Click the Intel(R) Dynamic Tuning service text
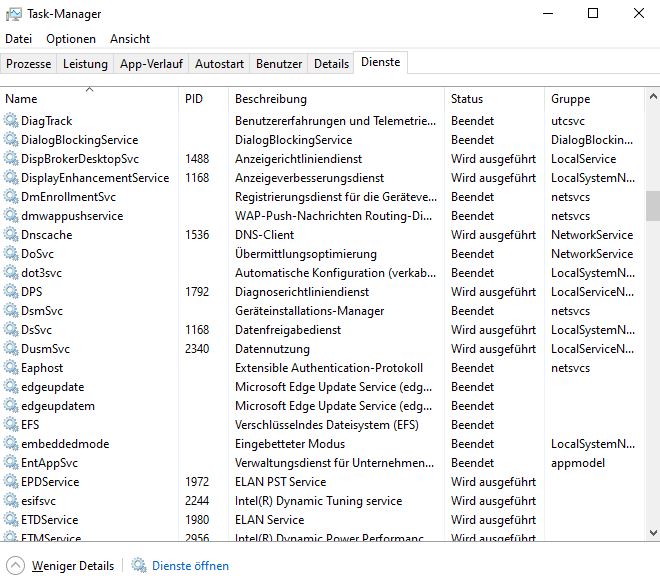The height and width of the screenshot is (576, 660). tap(319, 501)
